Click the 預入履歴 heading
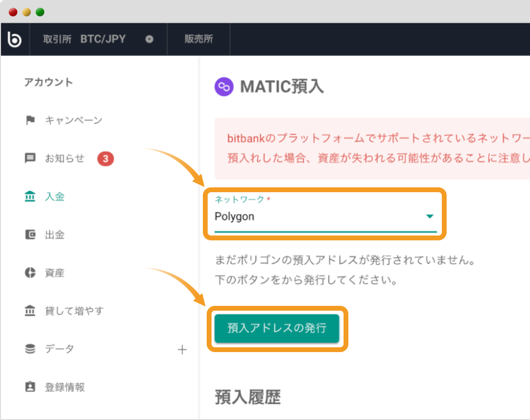This screenshot has height=420, width=530. click(x=248, y=397)
